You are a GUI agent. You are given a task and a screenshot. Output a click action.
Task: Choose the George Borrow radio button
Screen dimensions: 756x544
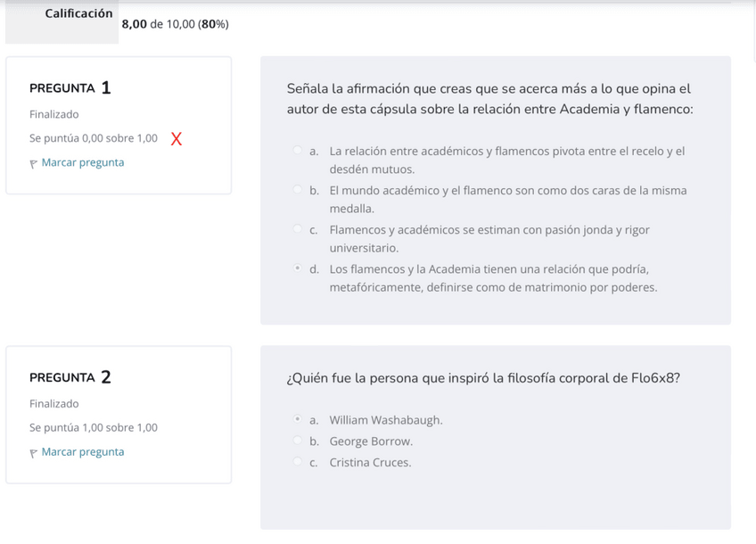(x=298, y=441)
